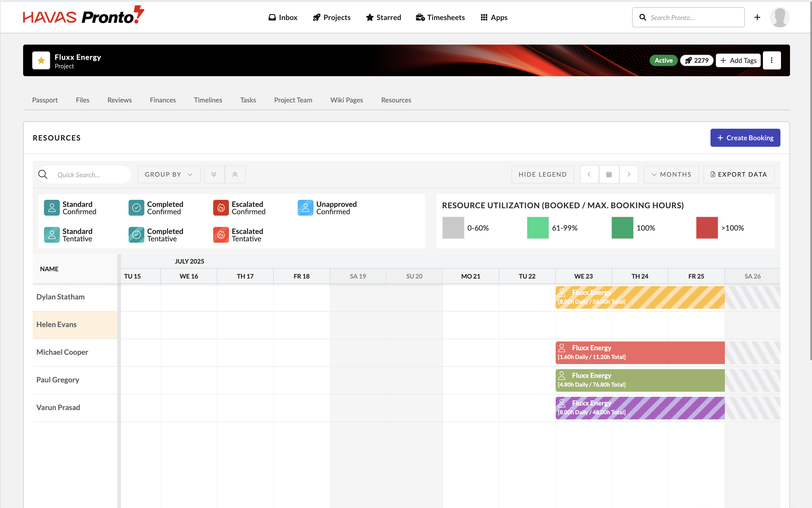Click the 2279 project number badge

point(697,60)
